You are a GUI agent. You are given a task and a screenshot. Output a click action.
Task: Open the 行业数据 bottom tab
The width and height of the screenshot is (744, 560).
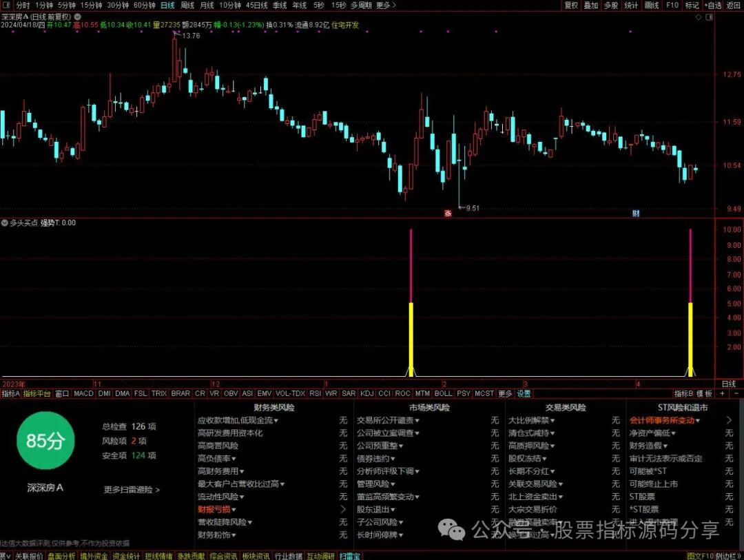pos(289,556)
